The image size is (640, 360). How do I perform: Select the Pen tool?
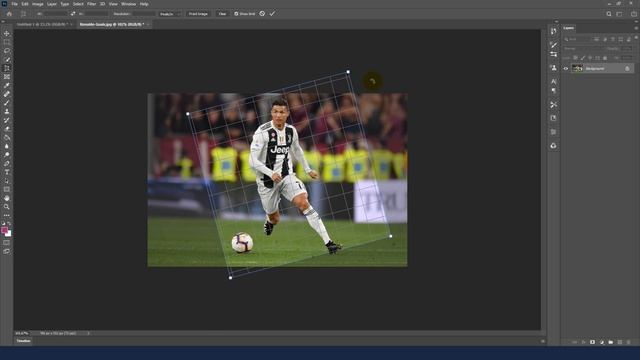(x=7, y=163)
